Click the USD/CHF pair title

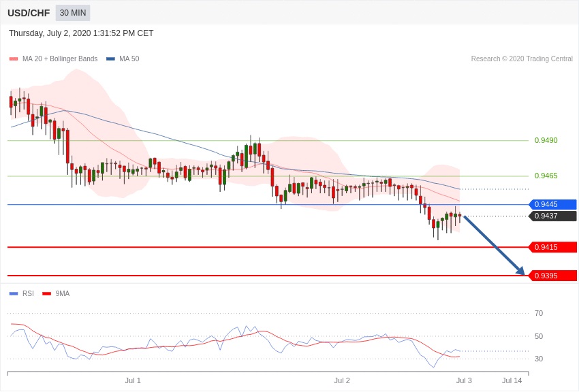point(29,13)
